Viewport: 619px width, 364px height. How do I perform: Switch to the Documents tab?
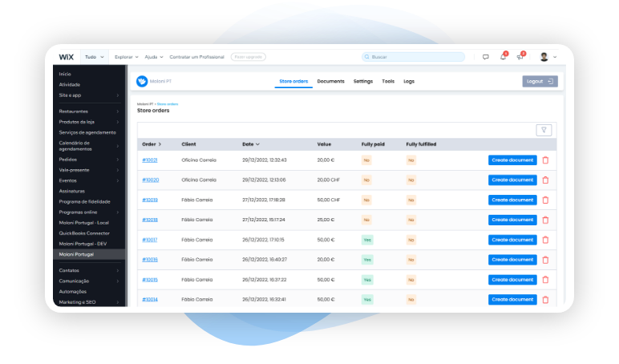330,81
